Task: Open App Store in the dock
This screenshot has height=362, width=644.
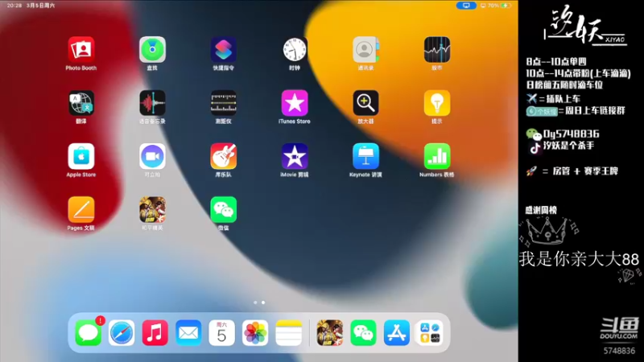Action: pyautogui.click(x=396, y=332)
